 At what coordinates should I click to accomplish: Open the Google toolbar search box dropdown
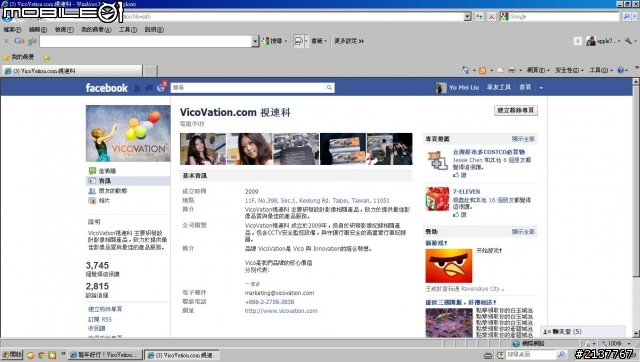coord(255,41)
